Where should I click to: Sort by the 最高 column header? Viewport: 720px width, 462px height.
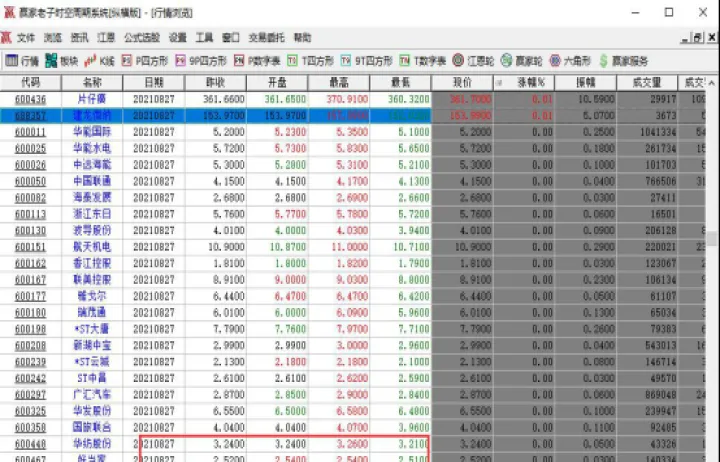click(x=339, y=83)
